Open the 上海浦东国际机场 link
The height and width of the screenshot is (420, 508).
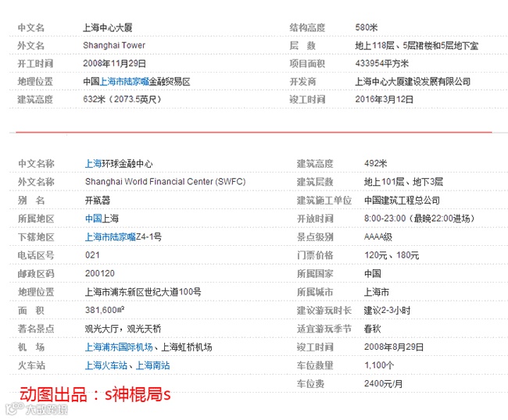pyautogui.click(x=119, y=347)
